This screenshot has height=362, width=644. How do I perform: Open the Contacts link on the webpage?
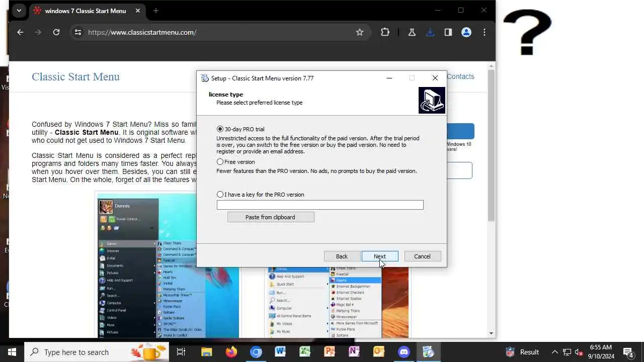coord(460,76)
